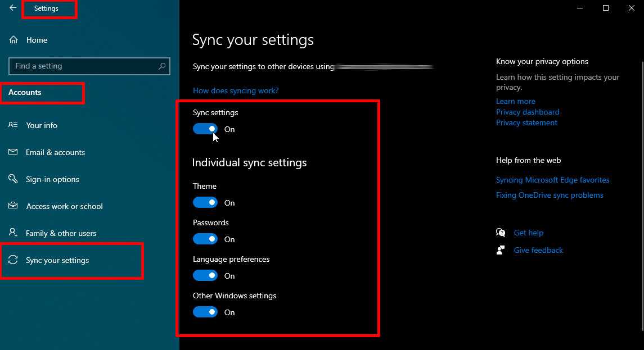
Task: Click the Sign-in options key icon
Action: 13,179
